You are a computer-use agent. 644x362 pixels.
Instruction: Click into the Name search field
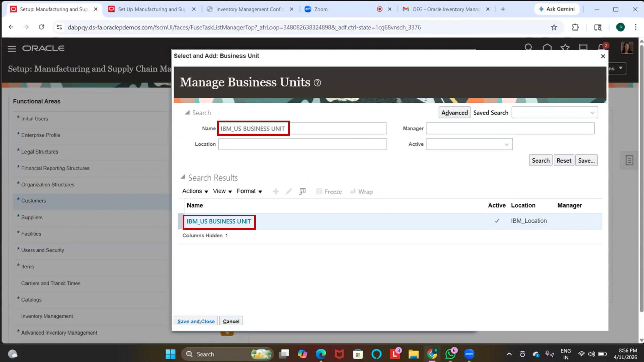tap(302, 129)
